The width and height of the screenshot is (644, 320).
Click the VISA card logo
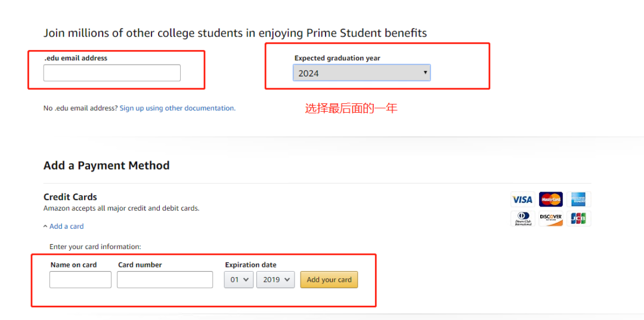pos(522,199)
